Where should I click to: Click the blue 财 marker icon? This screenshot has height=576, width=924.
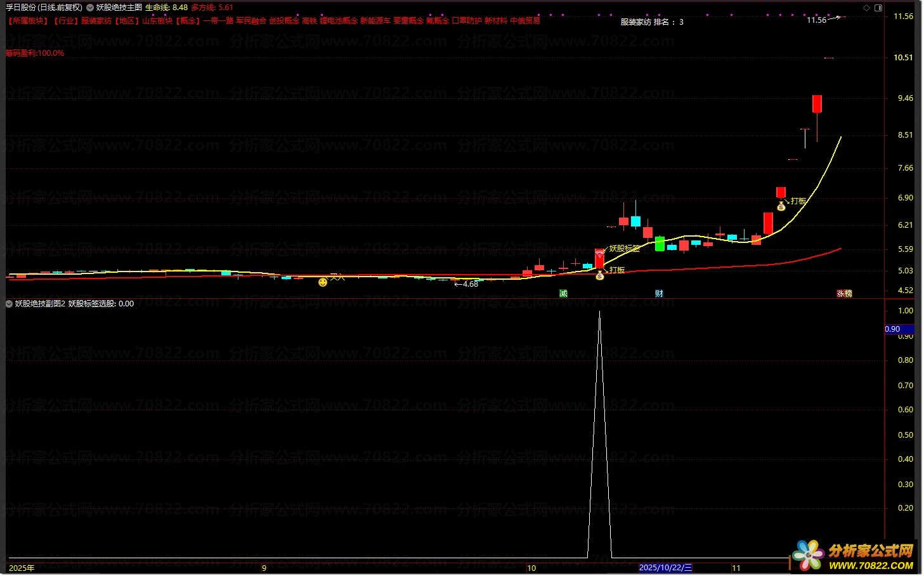click(659, 293)
